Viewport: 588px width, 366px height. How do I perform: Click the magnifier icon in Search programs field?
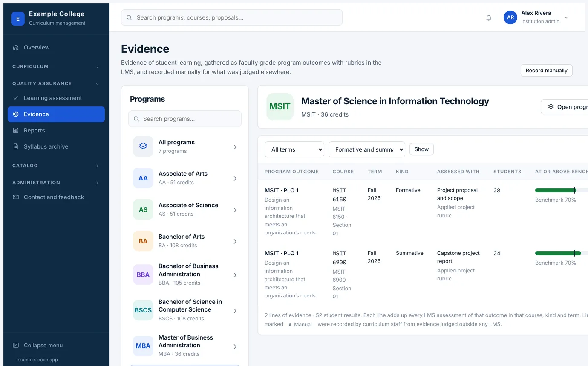coord(136,119)
